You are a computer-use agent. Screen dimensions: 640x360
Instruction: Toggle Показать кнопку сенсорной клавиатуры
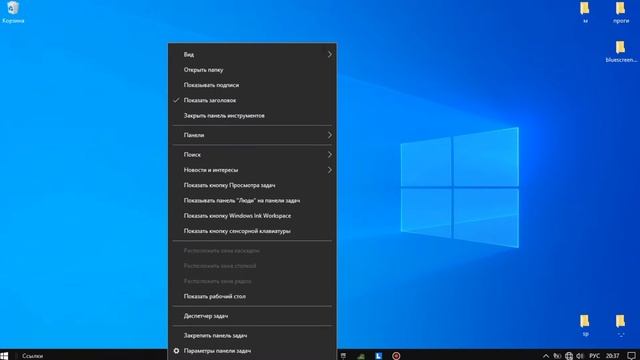(252, 231)
